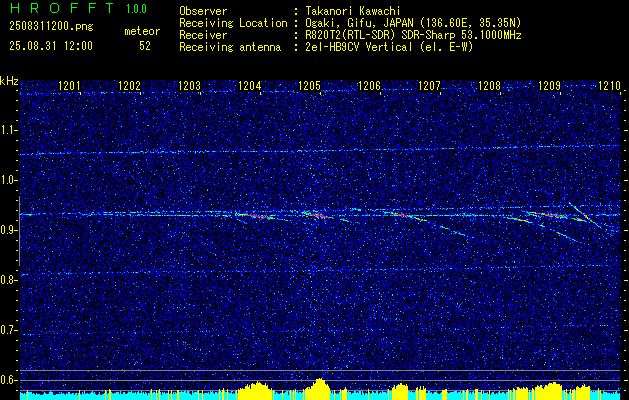Click the 1202 time marker
629x400 pixels.
tap(130, 85)
